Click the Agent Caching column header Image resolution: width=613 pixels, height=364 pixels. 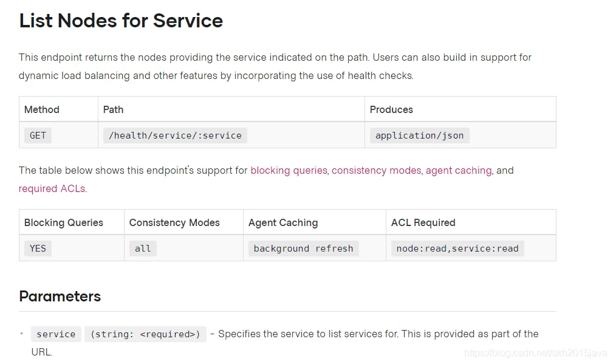(283, 222)
